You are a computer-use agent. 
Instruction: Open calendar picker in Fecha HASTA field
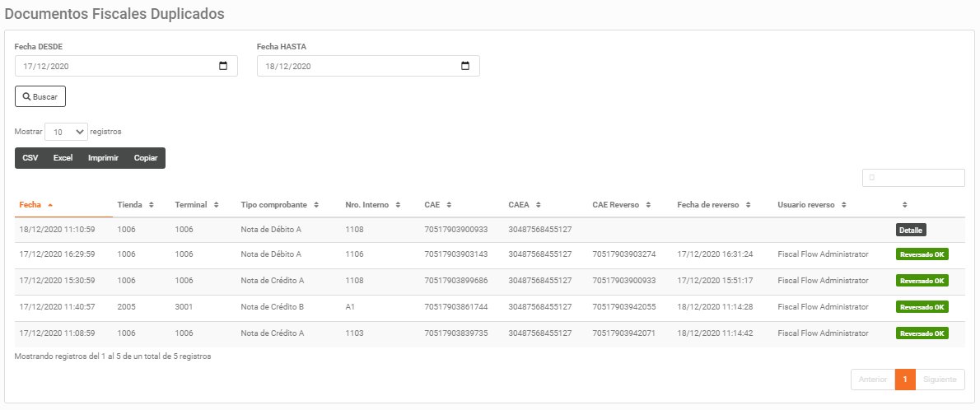[465, 66]
